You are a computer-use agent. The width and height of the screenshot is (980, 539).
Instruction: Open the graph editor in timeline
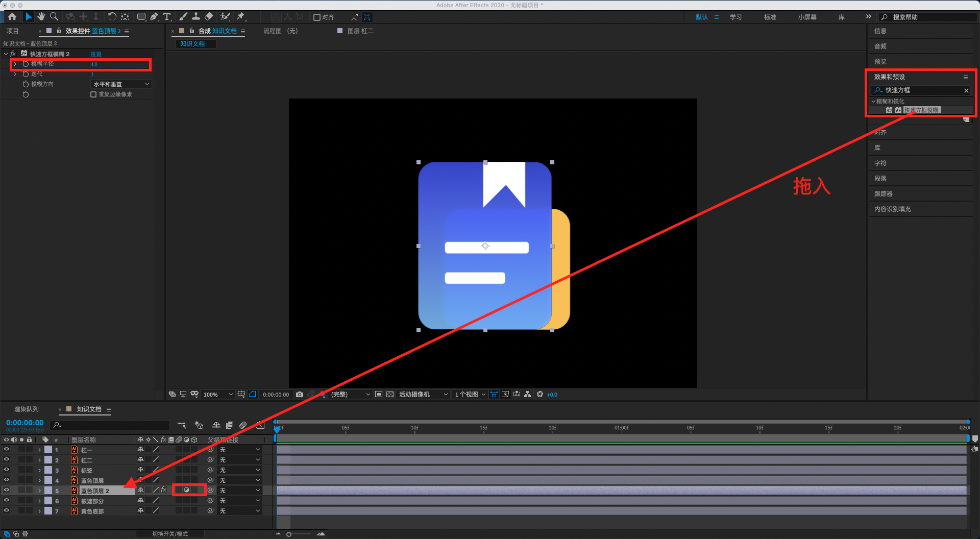(260, 425)
